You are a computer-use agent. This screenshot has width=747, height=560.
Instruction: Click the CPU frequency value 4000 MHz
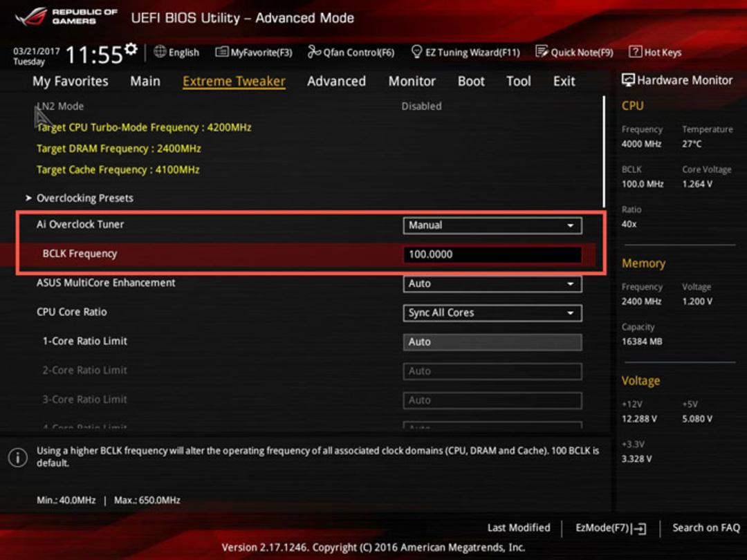pos(641,144)
